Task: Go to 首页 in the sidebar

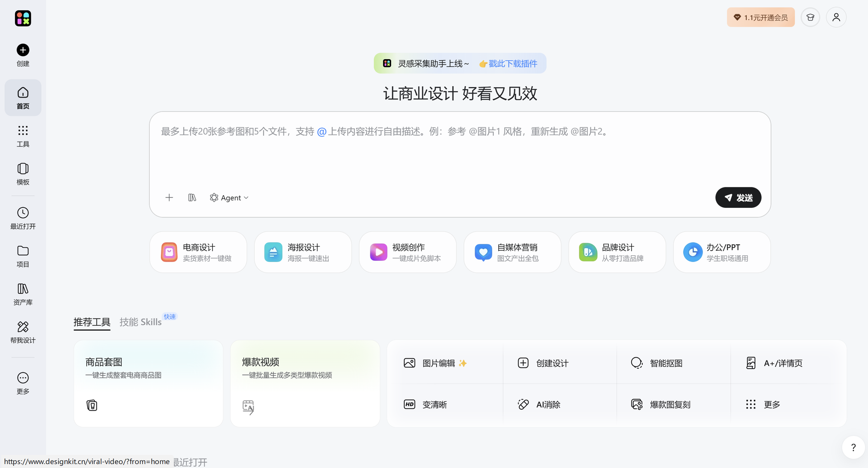Action: [23, 98]
